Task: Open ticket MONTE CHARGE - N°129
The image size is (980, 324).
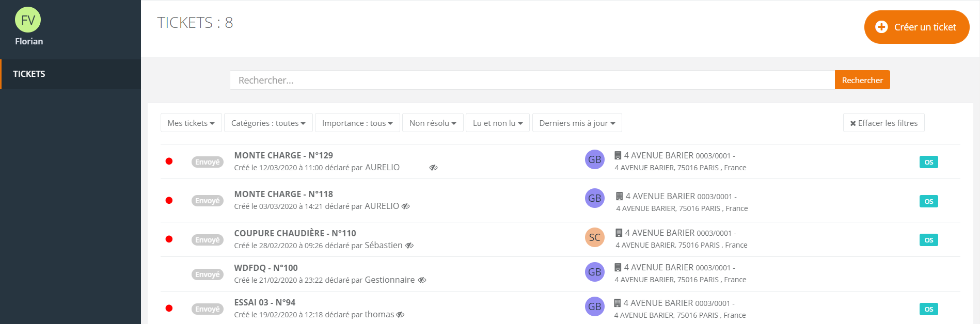Action: click(283, 155)
